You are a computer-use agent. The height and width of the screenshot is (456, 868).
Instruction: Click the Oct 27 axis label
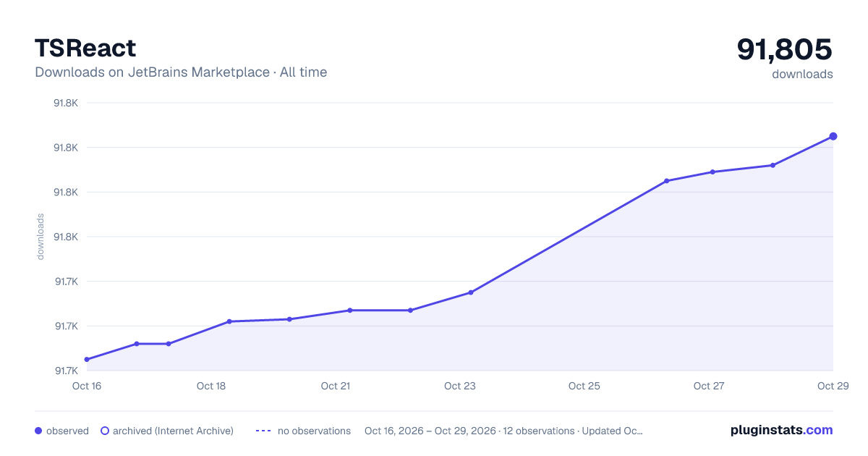709,386
